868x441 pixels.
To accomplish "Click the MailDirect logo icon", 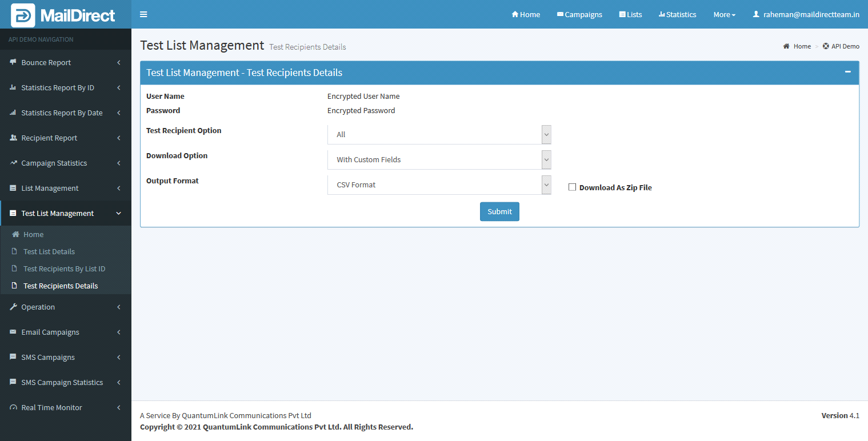I will point(23,15).
